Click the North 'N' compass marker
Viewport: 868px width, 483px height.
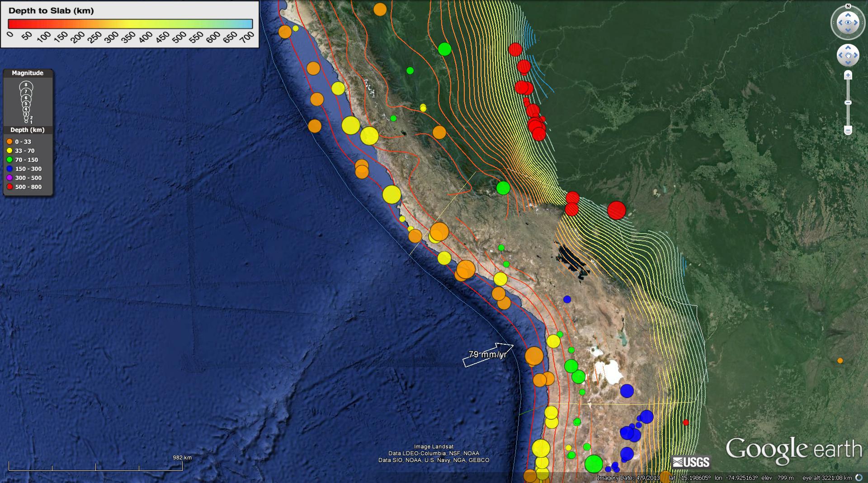tap(848, 6)
